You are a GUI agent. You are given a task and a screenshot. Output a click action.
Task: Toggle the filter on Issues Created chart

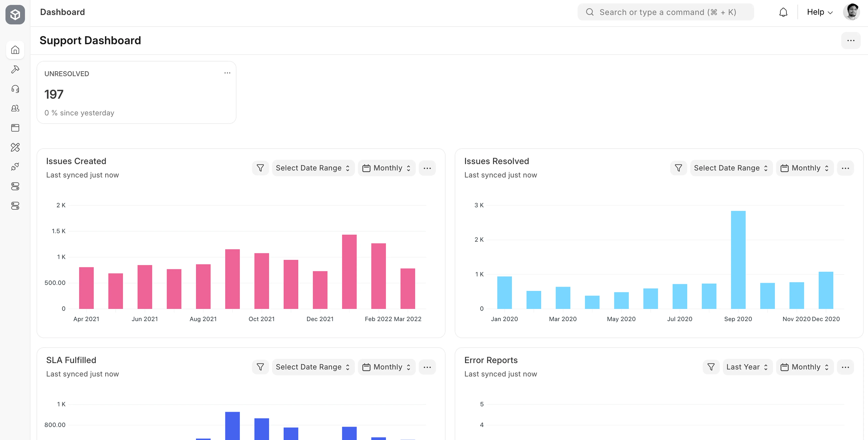260,168
